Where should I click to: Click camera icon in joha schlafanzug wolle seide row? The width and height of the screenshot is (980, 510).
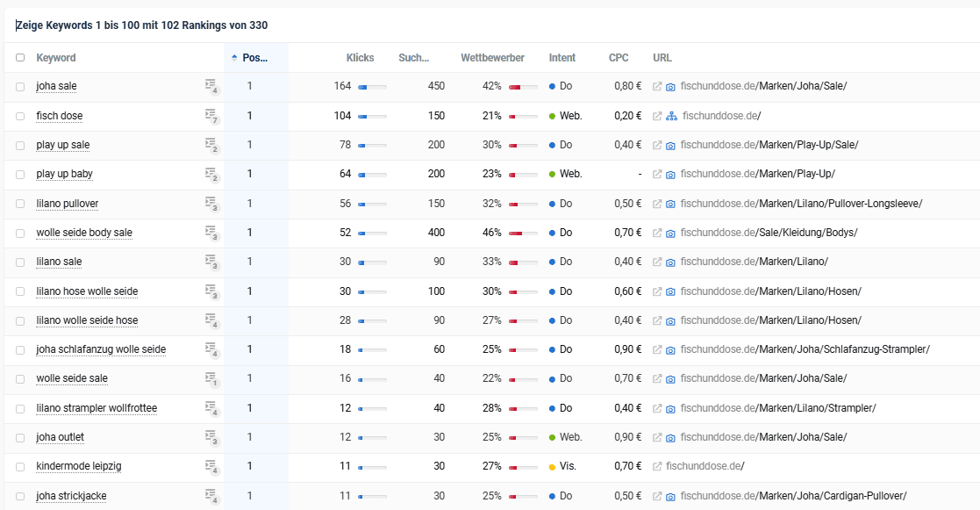[x=670, y=350]
